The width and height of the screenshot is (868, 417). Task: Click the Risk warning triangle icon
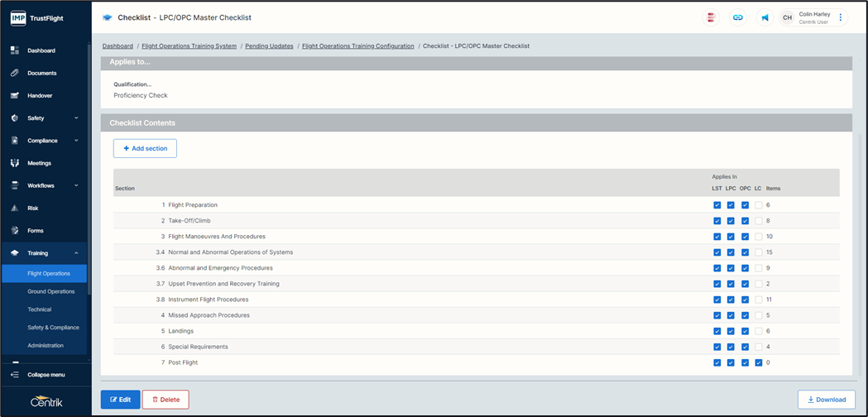(x=15, y=208)
